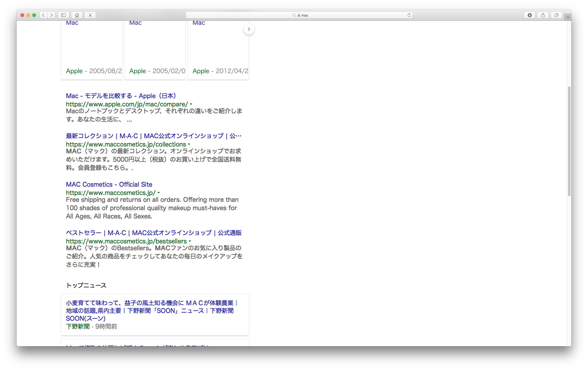Open the 下野新聞 top news article
The width and height of the screenshot is (588, 370).
pos(152,311)
